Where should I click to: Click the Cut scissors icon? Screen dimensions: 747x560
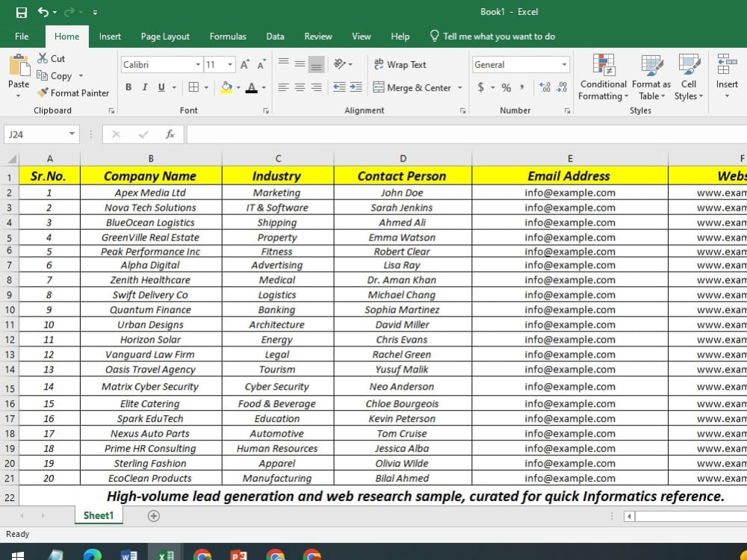point(43,58)
